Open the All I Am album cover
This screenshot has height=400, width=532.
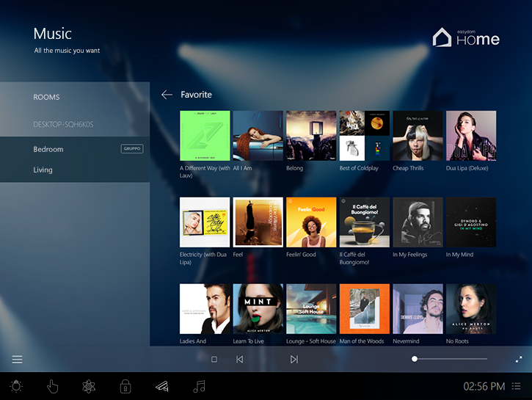coord(258,136)
